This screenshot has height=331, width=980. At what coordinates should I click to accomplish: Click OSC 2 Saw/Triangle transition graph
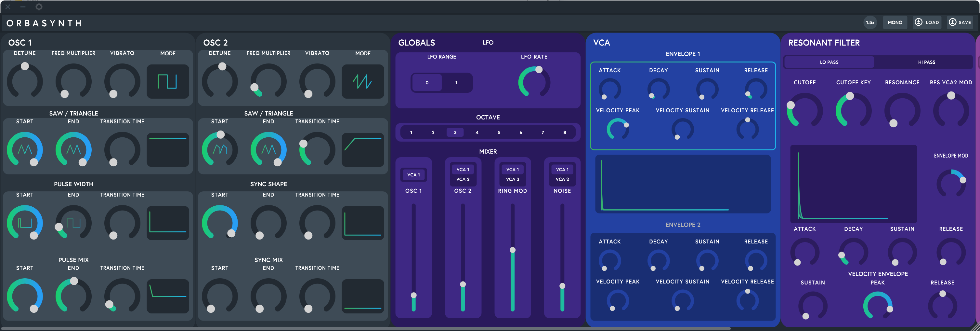[362, 150]
